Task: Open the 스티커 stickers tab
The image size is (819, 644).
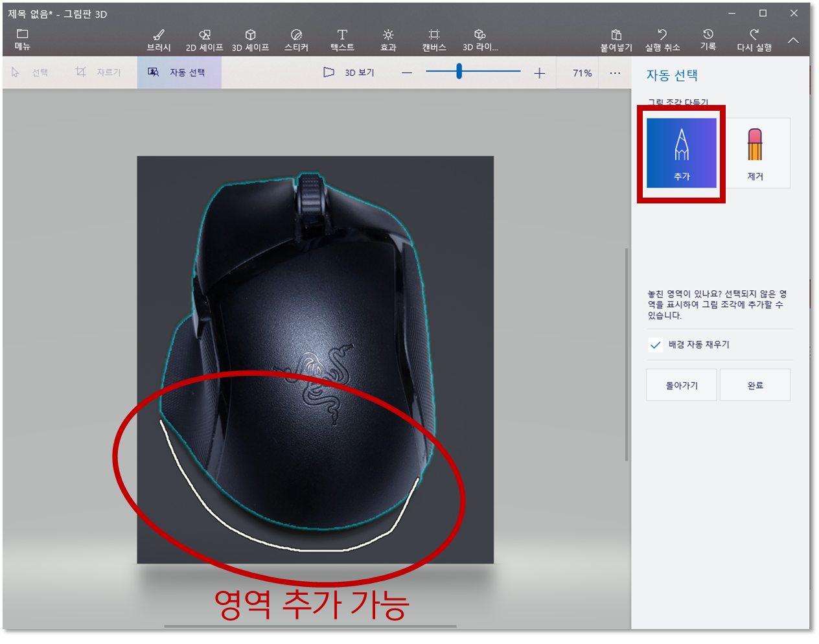Action: click(296, 40)
